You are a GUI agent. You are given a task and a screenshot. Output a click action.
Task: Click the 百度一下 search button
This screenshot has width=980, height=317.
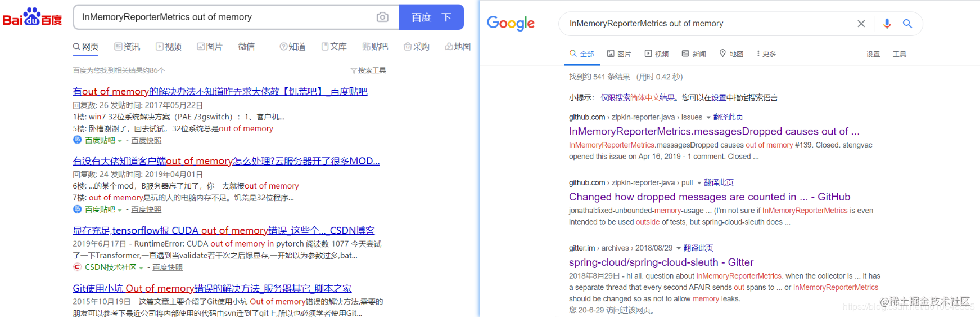tap(431, 17)
